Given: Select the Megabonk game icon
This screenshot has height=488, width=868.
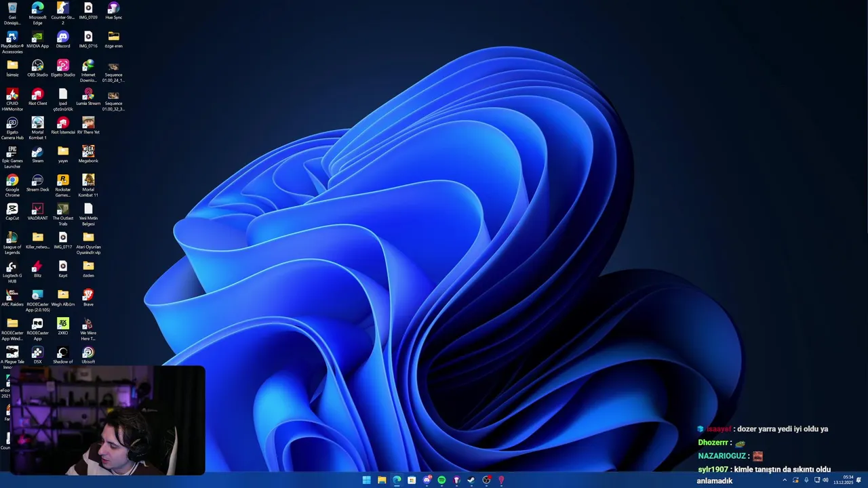Looking at the screenshot, I should (88, 155).
